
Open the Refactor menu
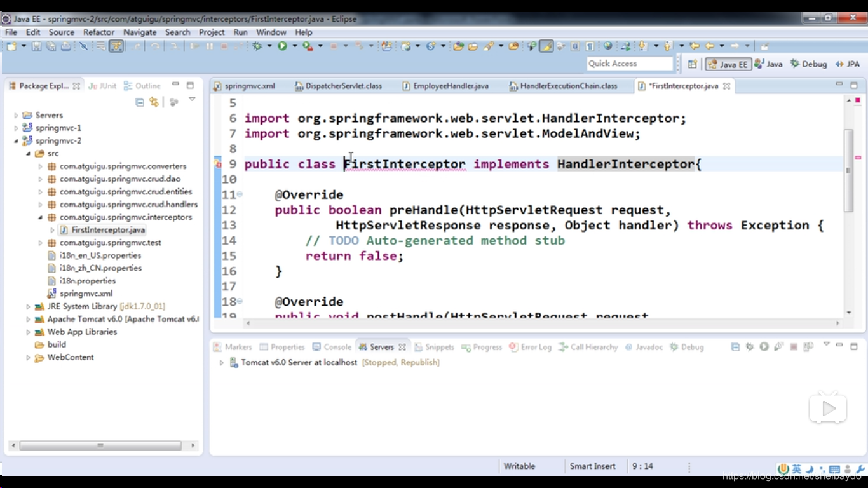coord(98,32)
